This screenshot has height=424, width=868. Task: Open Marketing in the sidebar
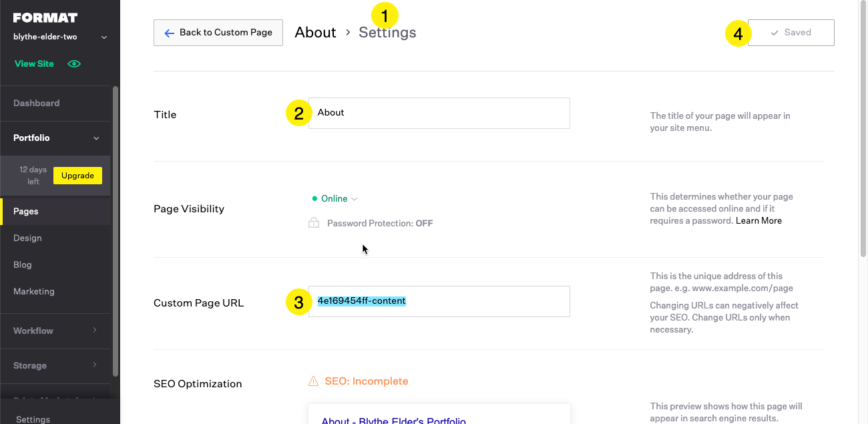point(34,292)
